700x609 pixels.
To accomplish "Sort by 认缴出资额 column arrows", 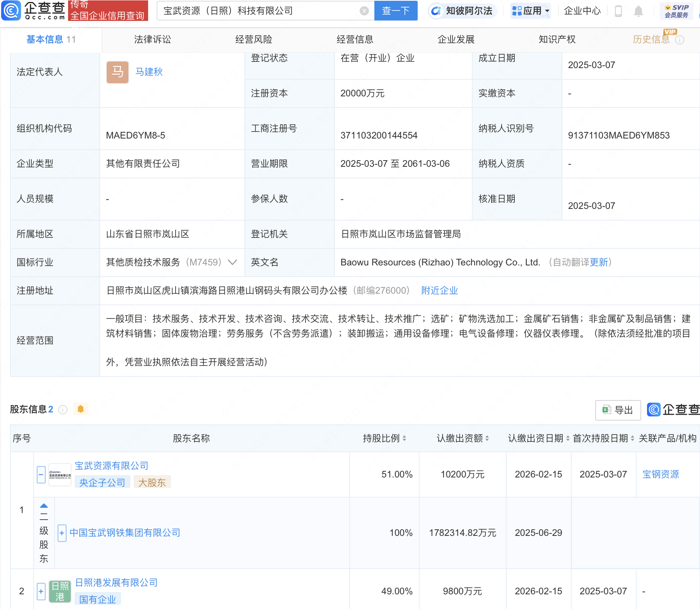I will point(487,438).
